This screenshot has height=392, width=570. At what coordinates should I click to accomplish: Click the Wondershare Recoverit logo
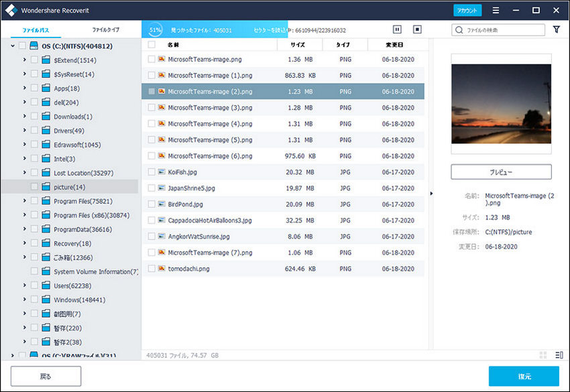point(11,10)
